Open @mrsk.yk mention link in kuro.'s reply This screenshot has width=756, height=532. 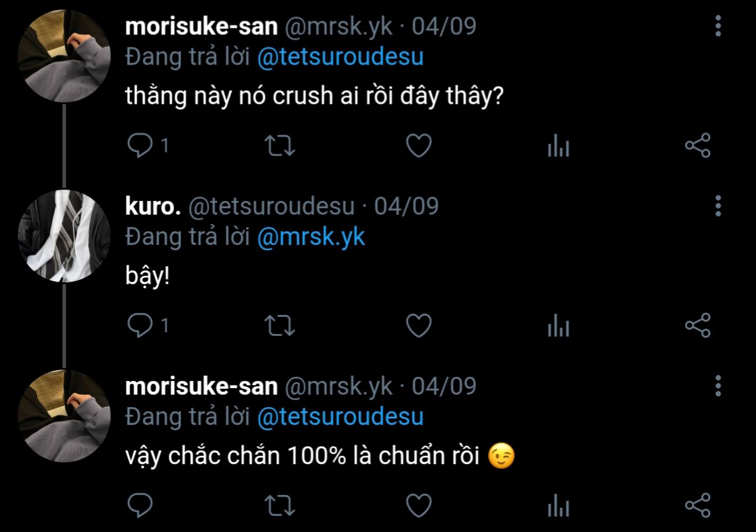coord(310,237)
